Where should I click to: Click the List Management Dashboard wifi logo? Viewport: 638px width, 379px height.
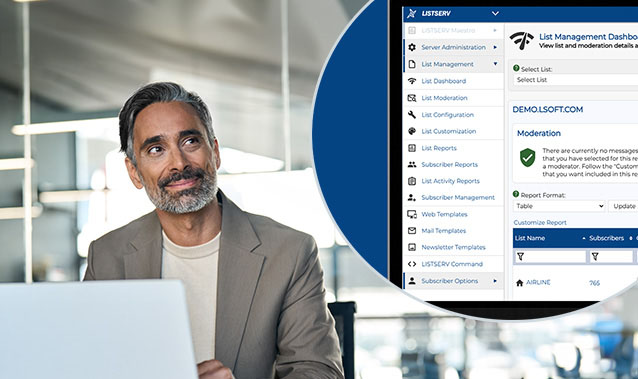point(521,41)
